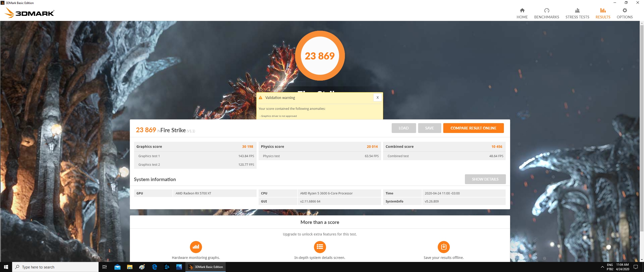Open the Windows notification center
Viewport: 644px width, 272px height.
point(636,267)
